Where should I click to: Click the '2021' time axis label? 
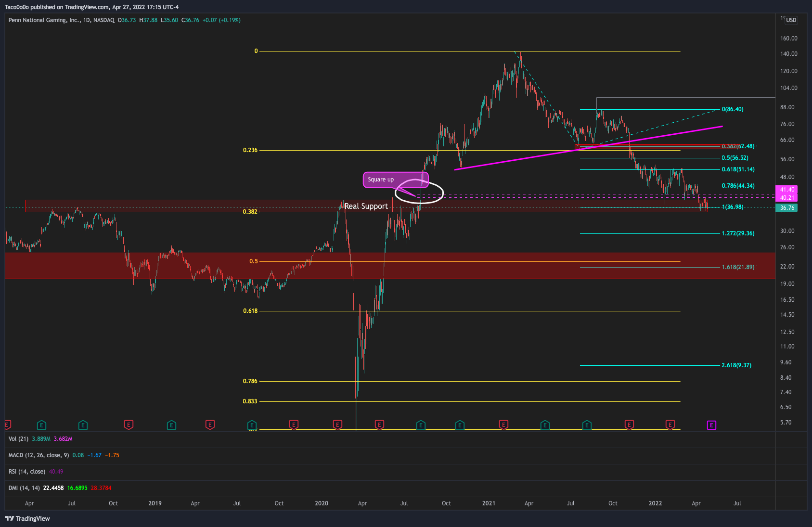tap(489, 503)
